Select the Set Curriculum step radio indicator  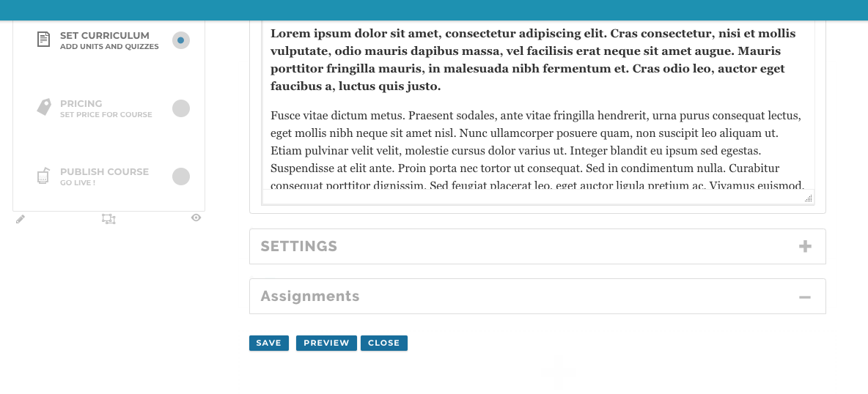pos(180,40)
